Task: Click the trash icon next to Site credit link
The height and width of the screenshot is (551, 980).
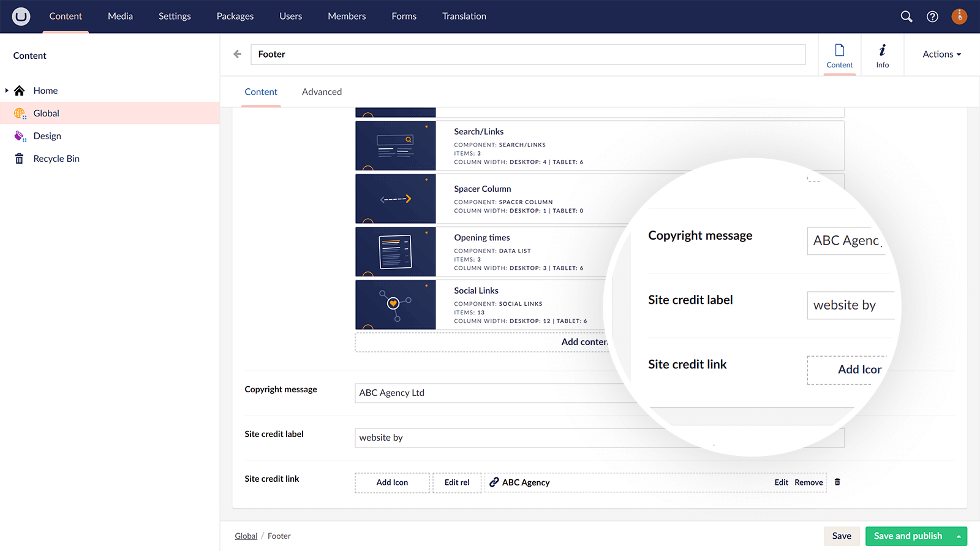Action: pyautogui.click(x=837, y=482)
